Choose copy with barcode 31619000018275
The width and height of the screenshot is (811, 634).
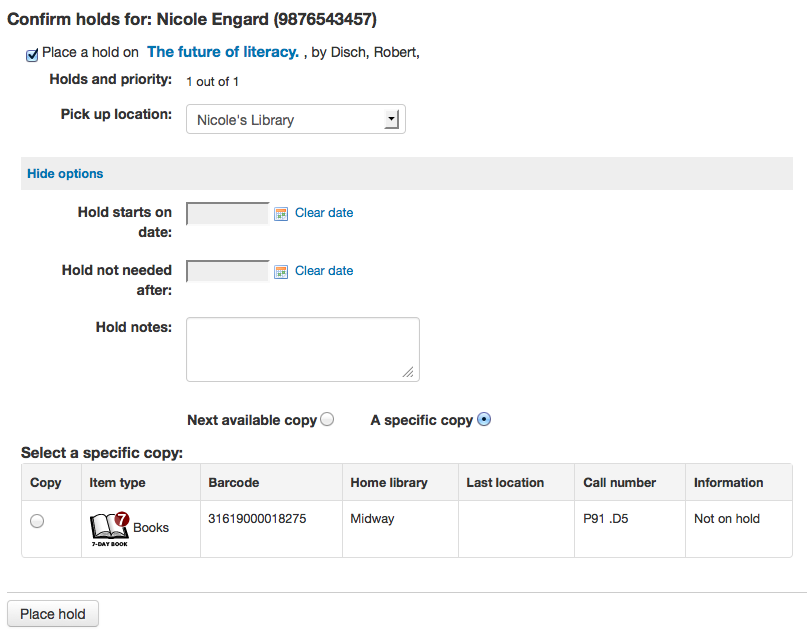(37, 521)
